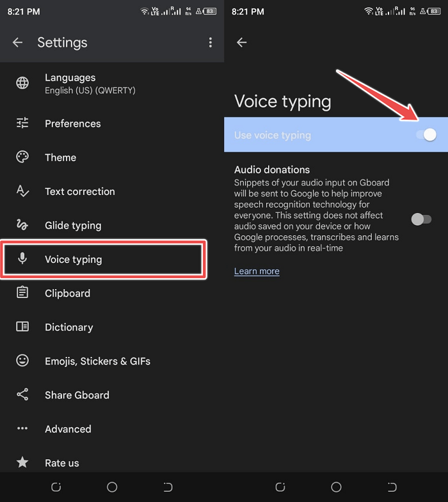This screenshot has height=502, width=448.
Task: Tap 8:21 PM clock in left status bar
Action: [24, 12]
